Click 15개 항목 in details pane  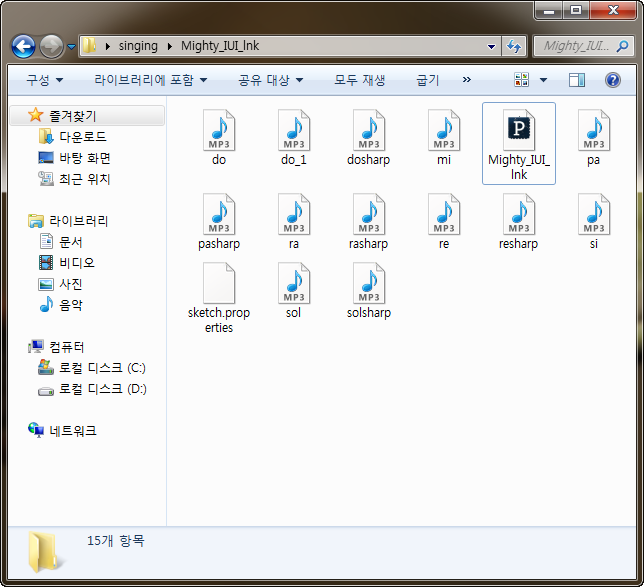pos(116,541)
